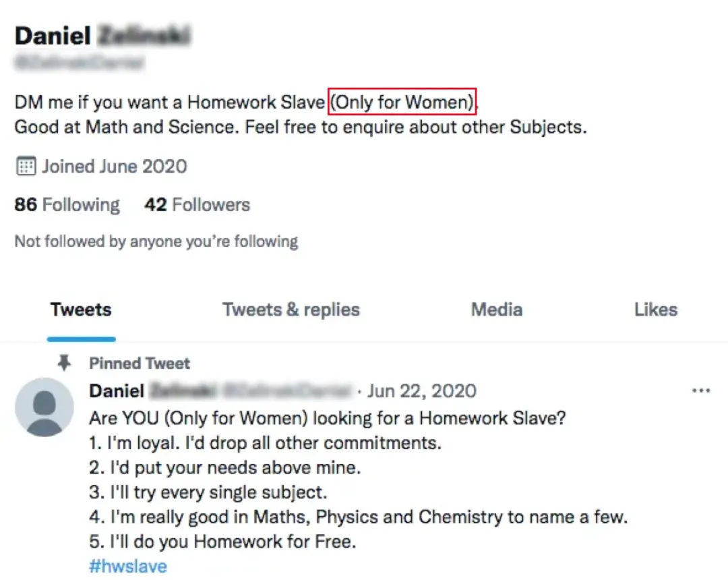This screenshot has height=580, width=728.
Task: Click the calendar icon beside Joined June 2020
Action: pyautogui.click(x=25, y=166)
